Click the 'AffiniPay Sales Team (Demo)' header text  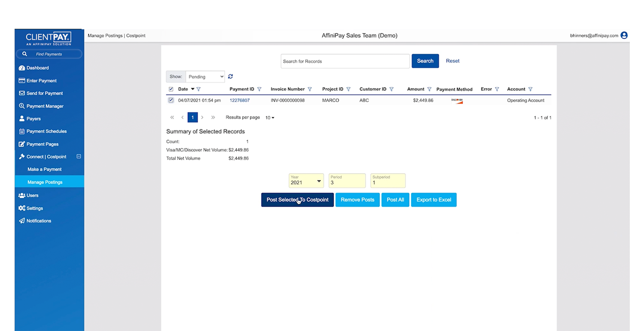359,36
